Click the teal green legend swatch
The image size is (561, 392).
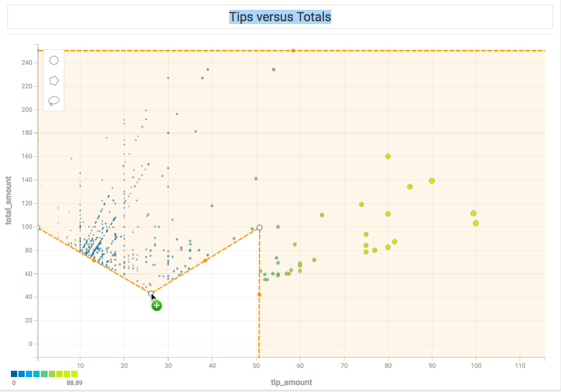[44, 374]
